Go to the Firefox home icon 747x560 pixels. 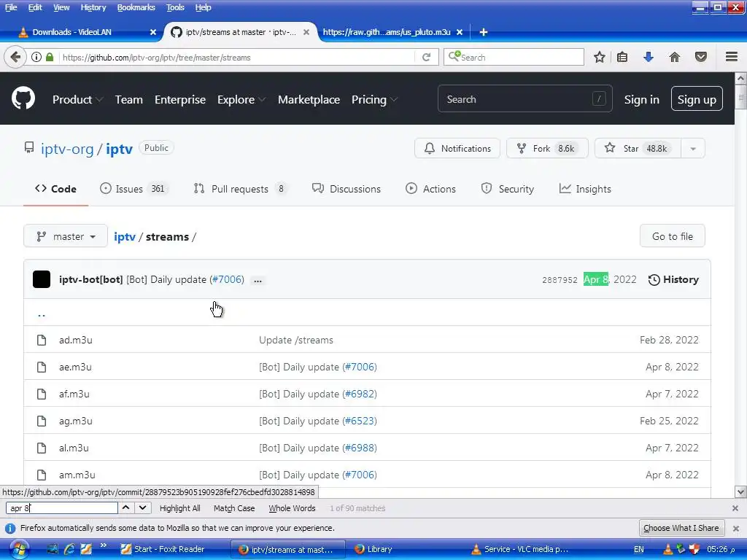[675, 57]
